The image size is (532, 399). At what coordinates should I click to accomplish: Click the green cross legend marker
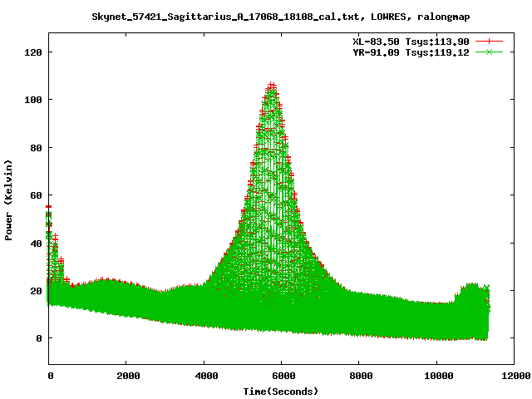pyautogui.click(x=489, y=52)
